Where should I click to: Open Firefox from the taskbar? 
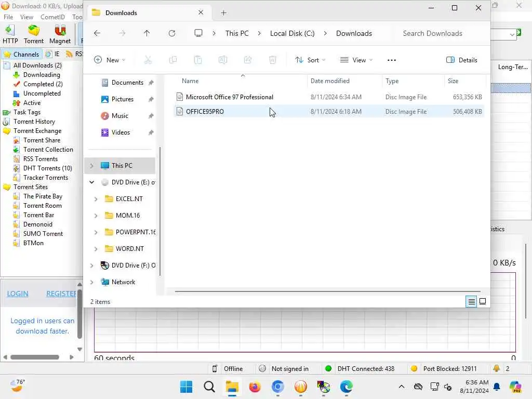(x=255, y=387)
